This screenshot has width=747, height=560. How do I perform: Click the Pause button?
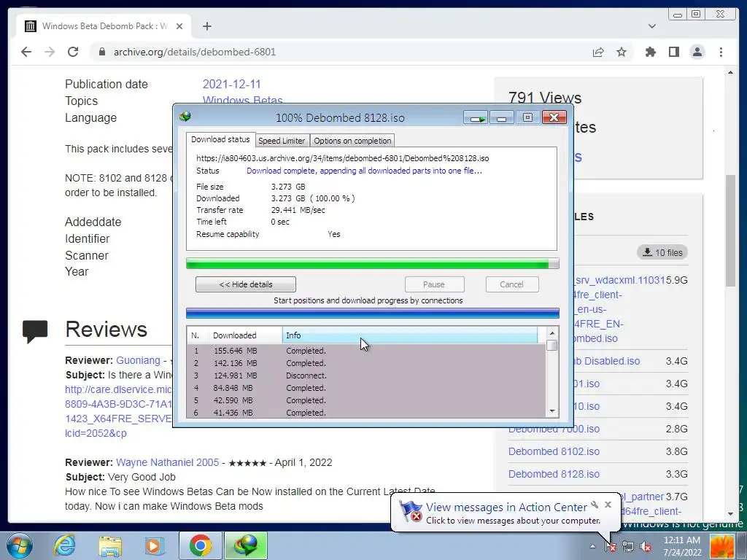[x=434, y=284]
